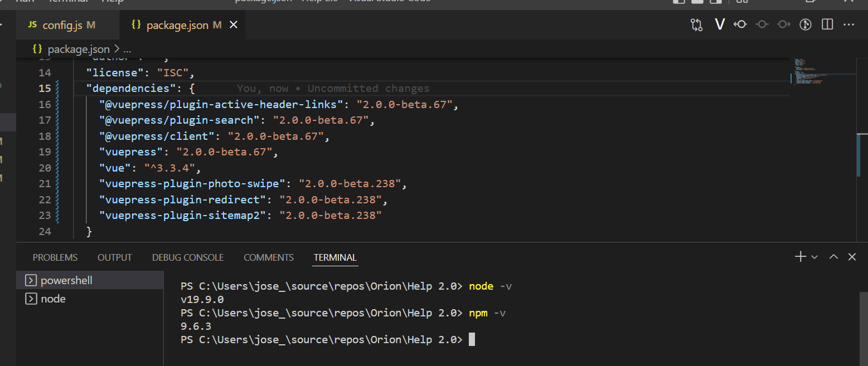The height and width of the screenshot is (366, 868).
Task: Select the V extension icon in the toolbar
Action: (x=720, y=24)
